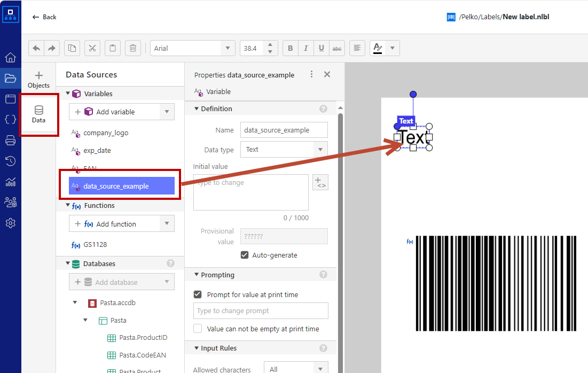Image resolution: width=588 pixels, height=373 pixels.
Task: Click the Add variable button
Action: (x=114, y=112)
